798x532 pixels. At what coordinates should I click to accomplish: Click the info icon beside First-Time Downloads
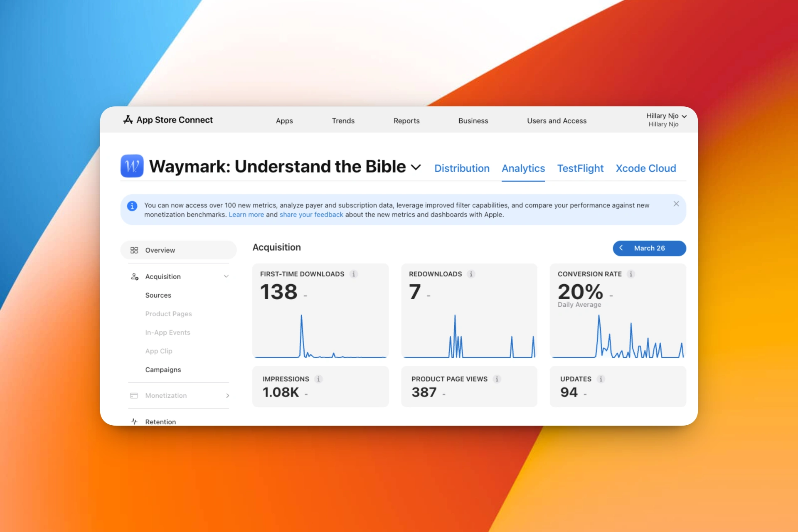[354, 274]
